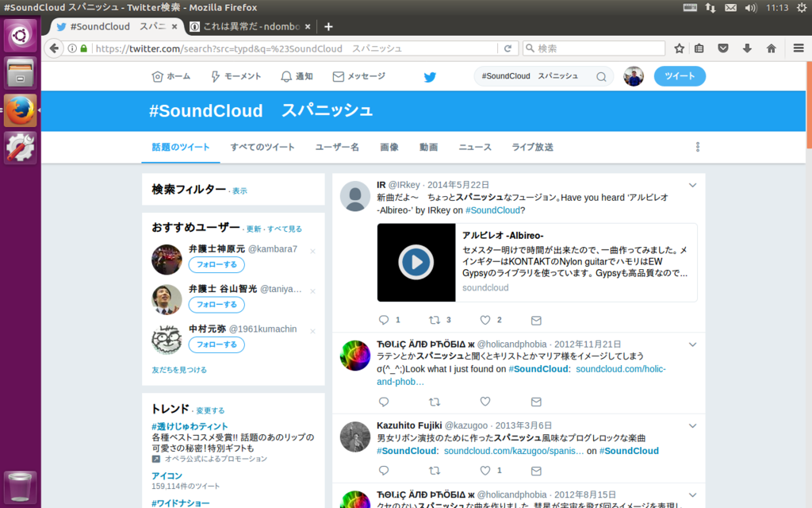Share holicandphobia 2012年11月21日 tweet by message
Image resolution: width=812 pixels, height=508 pixels.
536,402
